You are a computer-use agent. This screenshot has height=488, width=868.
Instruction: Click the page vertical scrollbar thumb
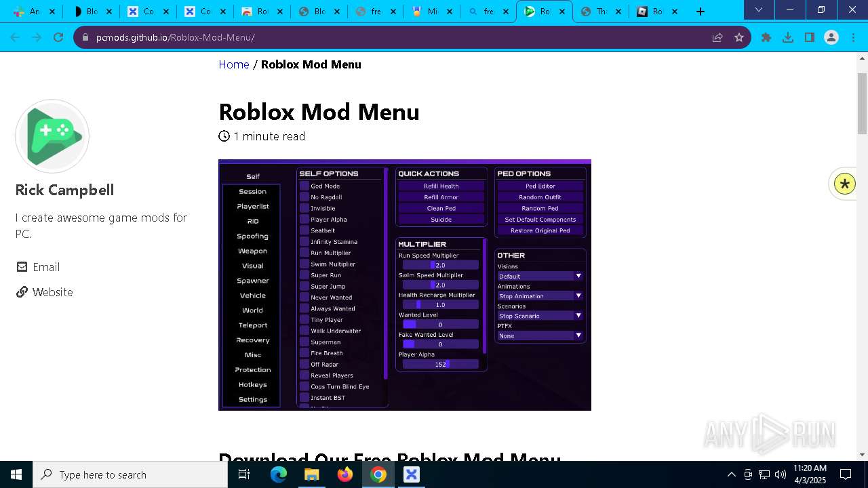(862, 103)
